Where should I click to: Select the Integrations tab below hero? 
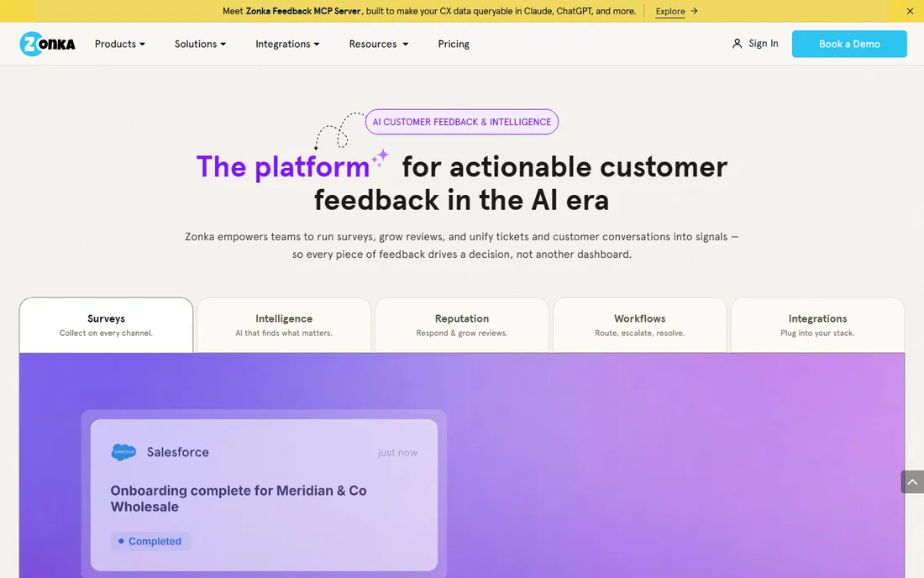(x=817, y=324)
